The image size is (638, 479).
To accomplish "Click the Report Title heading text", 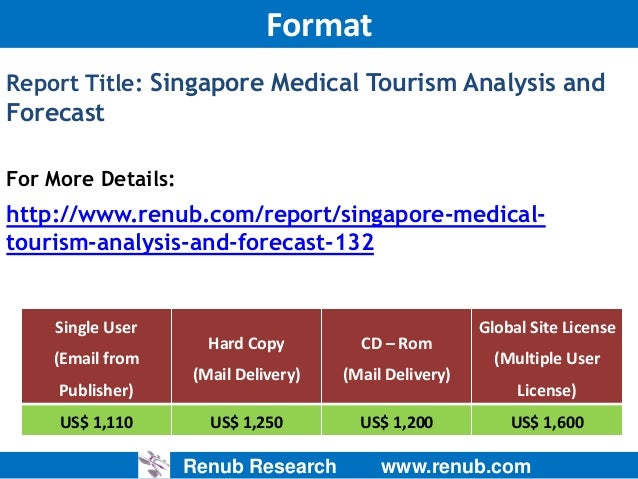I will pos(306,97).
